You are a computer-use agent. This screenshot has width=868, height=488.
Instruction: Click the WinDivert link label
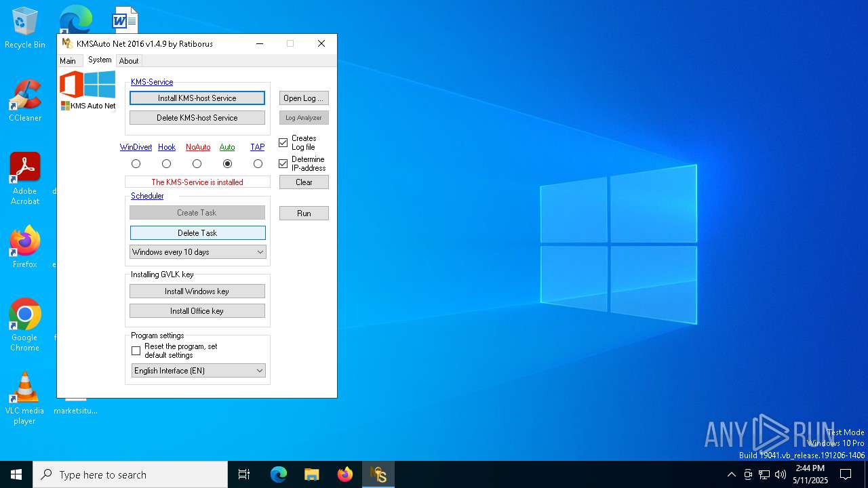pos(136,147)
